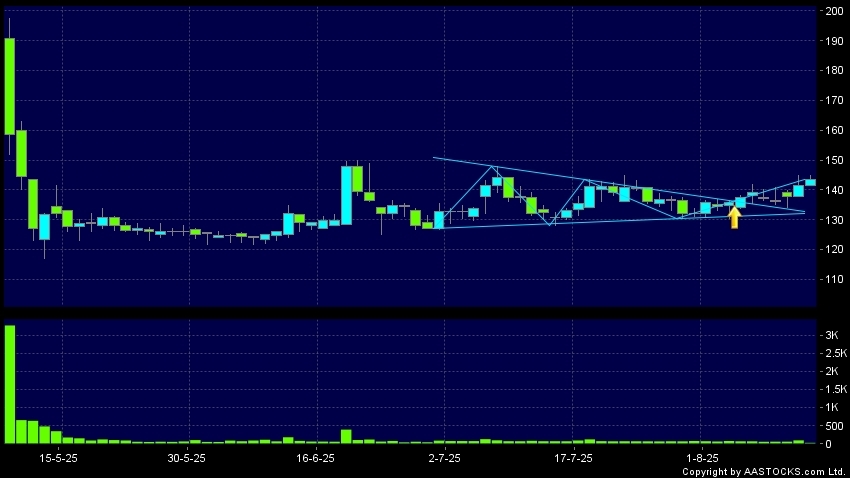Click the 30-5-25 date label
The image size is (850, 478).
[x=186, y=458]
